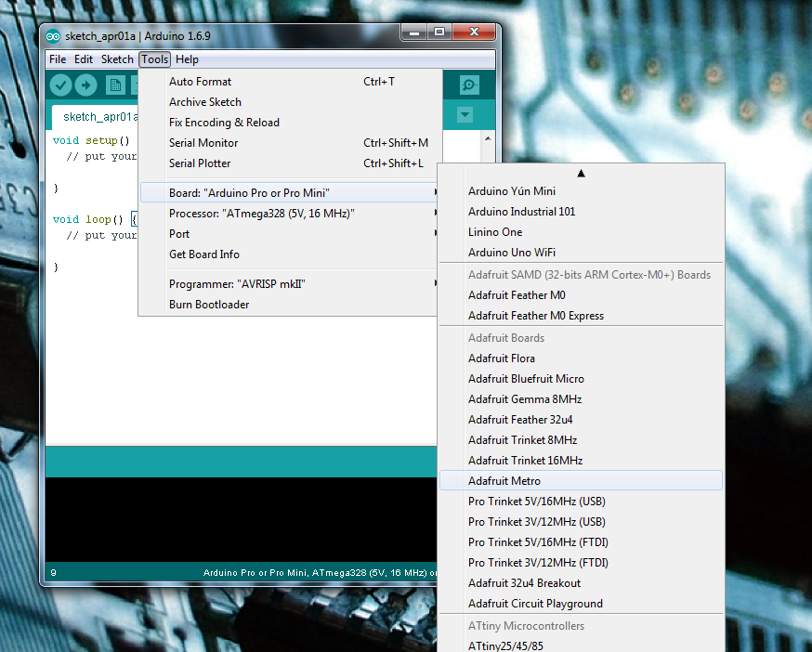Open Serial Plotter
This screenshot has height=652, width=812.
(290, 163)
